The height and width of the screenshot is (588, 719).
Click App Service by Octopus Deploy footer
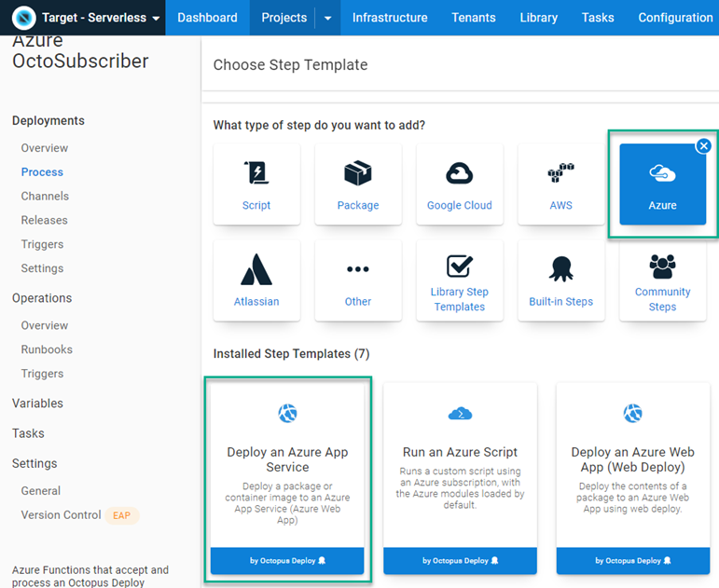(287, 560)
